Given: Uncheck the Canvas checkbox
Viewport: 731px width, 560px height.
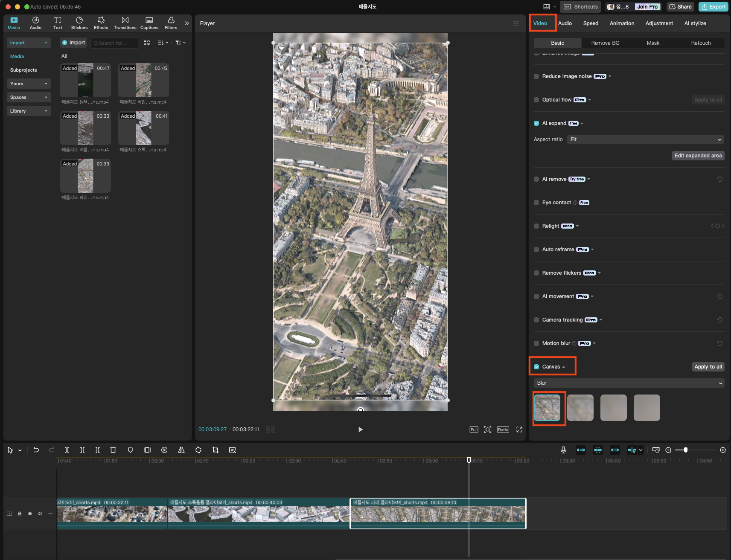Looking at the screenshot, I should tap(536, 367).
